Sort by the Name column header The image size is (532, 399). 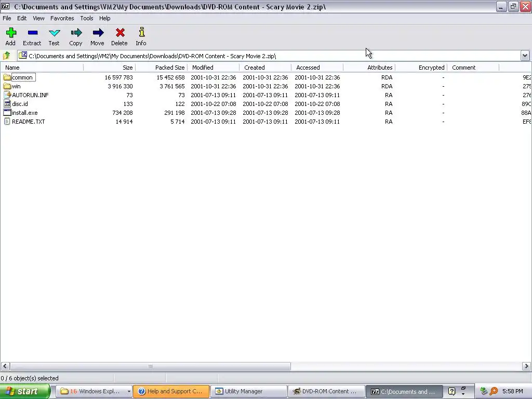(42, 68)
